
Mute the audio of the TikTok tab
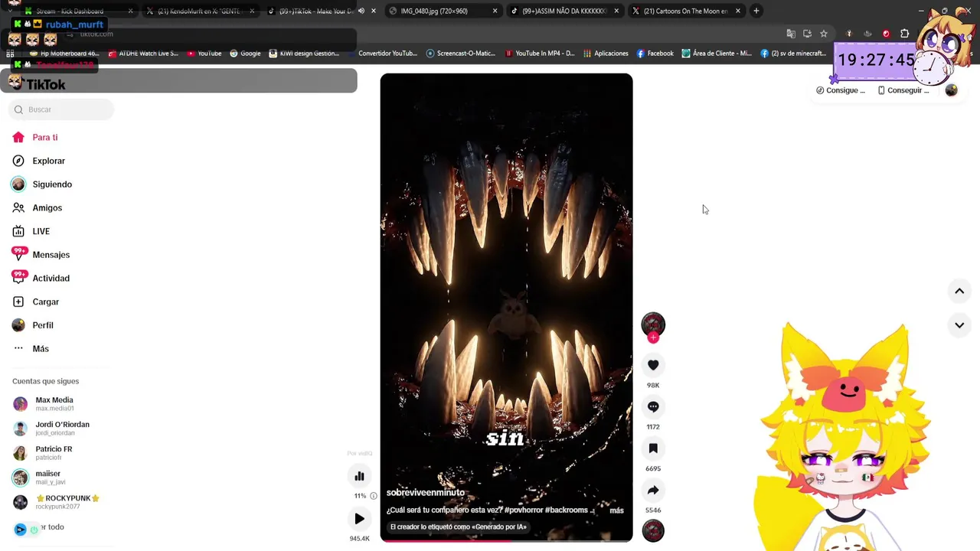tap(361, 11)
